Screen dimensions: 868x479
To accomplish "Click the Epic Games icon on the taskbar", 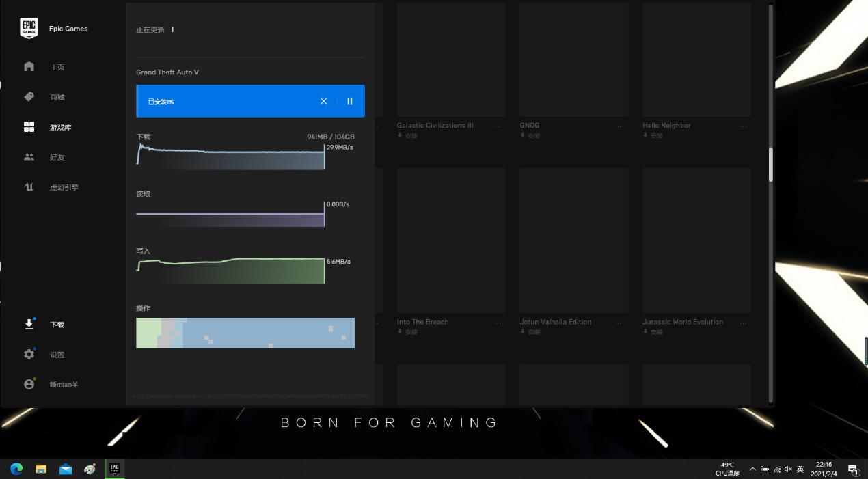I will (114, 469).
